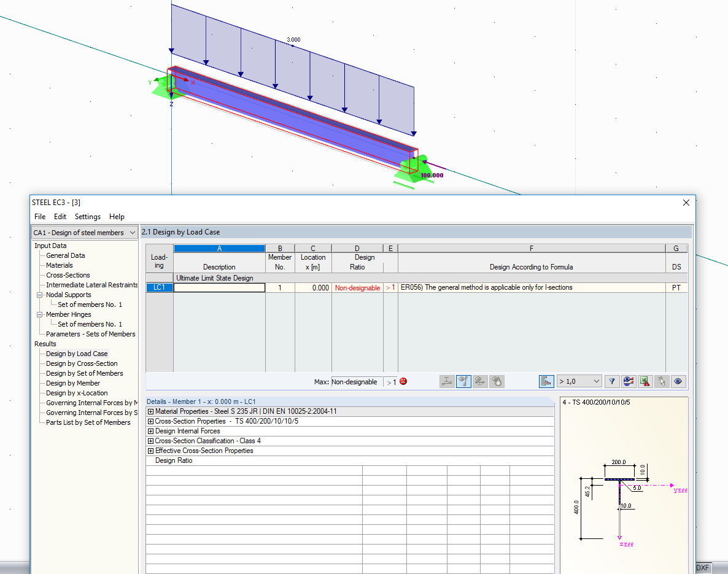Click column F header in table
The image size is (728, 574).
pyautogui.click(x=532, y=249)
